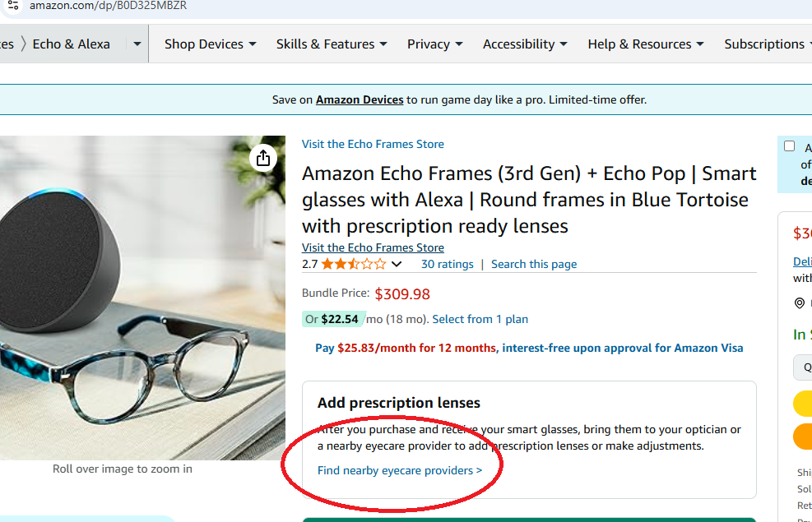Click the 30 ratings link
The image size is (812, 522).
(448, 265)
